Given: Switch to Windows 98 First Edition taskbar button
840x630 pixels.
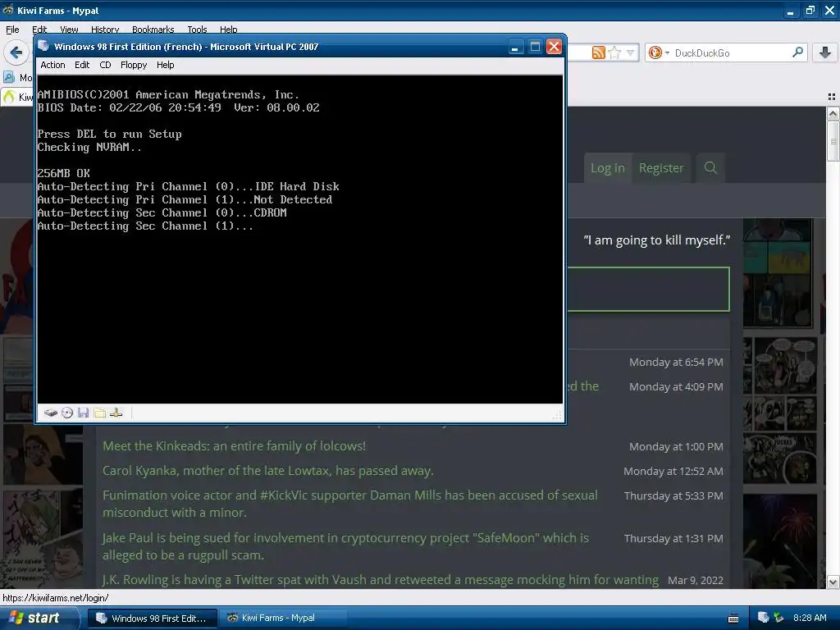Looking at the screenshot, I should tap(152, 619).
